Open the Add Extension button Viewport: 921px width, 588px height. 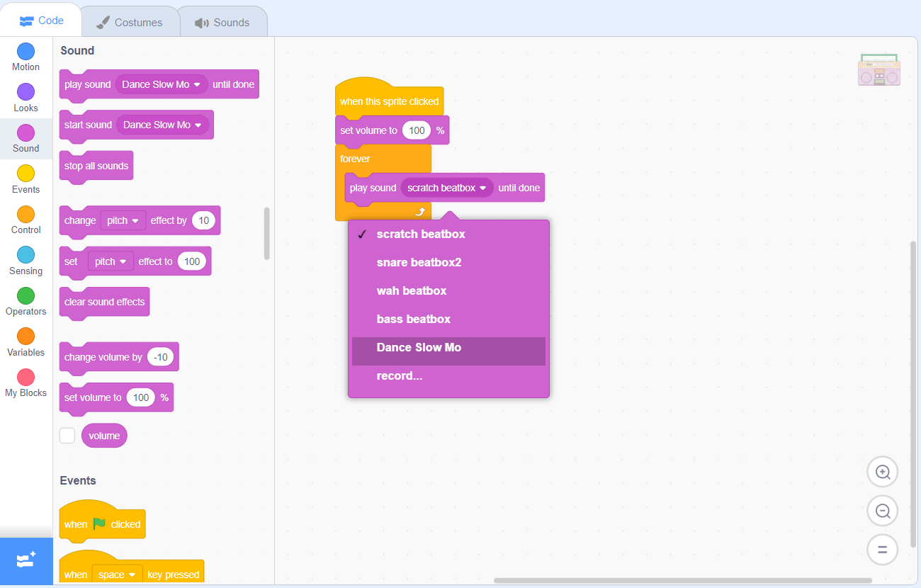tap(26, 560)
